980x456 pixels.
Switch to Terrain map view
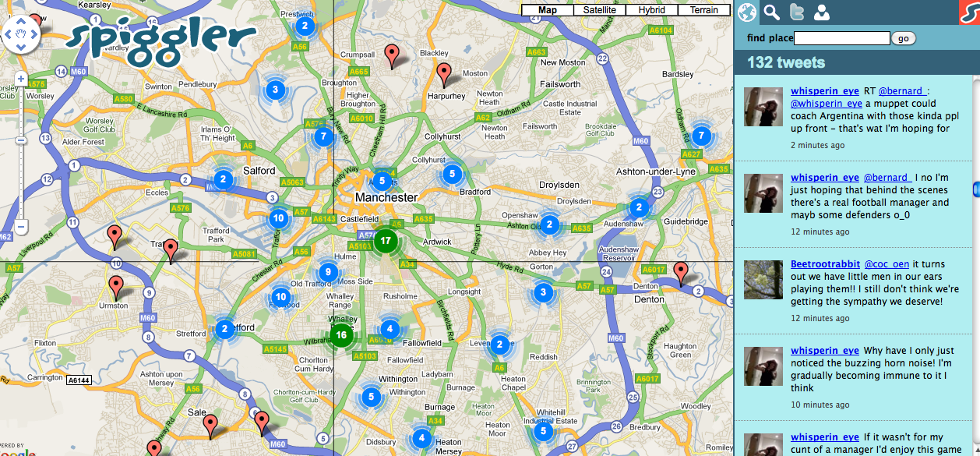tap(703, 10)
